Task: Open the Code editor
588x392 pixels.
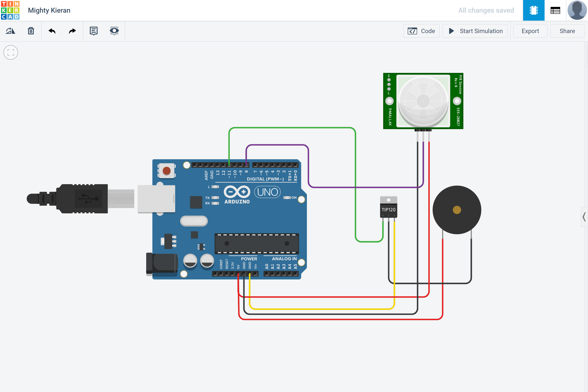Action: coord(421,31)
